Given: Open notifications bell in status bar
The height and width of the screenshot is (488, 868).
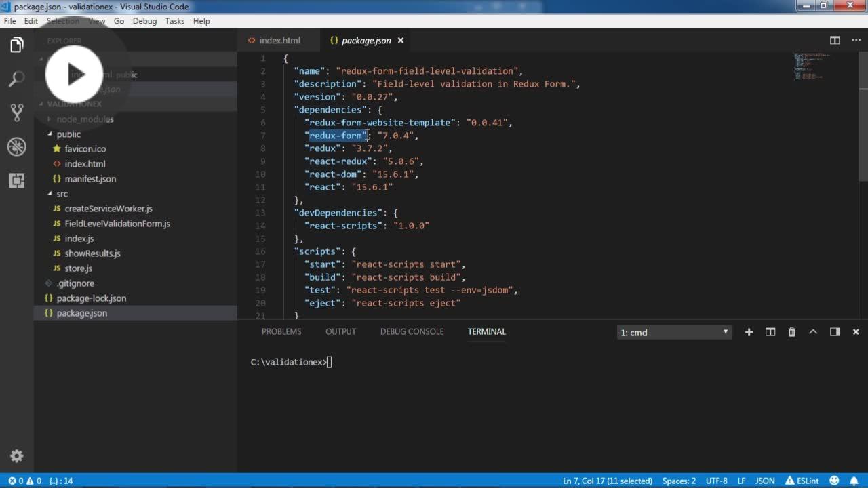Looking at the screenshot, I should click(x=854, y=481).
